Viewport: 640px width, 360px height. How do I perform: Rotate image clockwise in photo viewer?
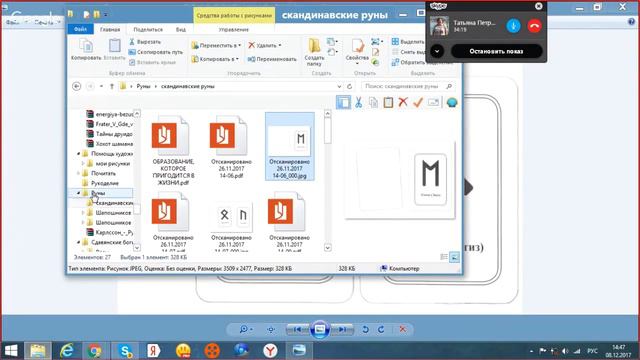click(381, 329)
